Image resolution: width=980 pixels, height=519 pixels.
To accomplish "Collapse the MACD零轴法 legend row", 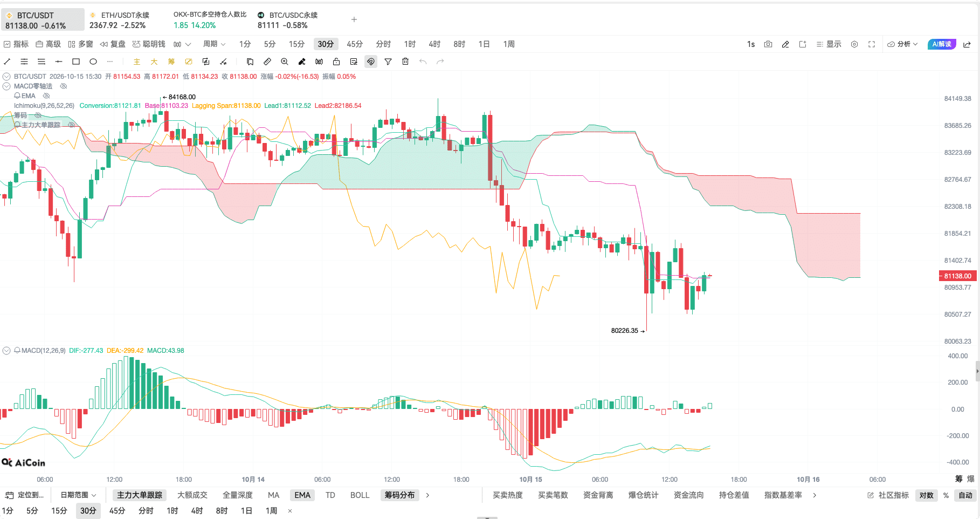I will tap(7, 86).
